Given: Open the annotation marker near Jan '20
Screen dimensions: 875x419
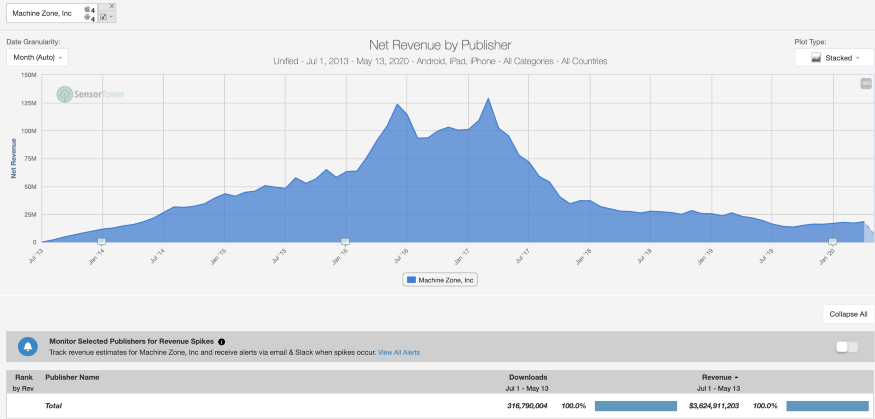Looking at the screenshot, I should (833, 242).
